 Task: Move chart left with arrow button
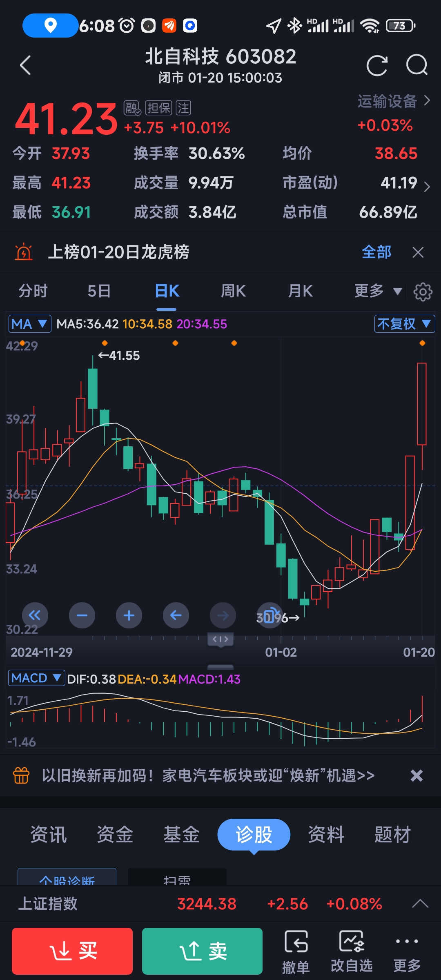[176, 615]
